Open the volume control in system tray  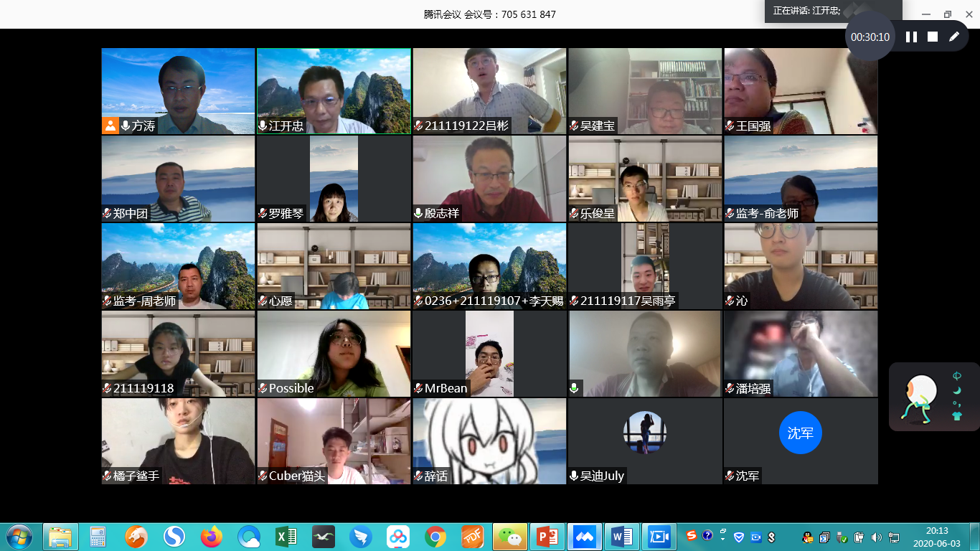876,537
